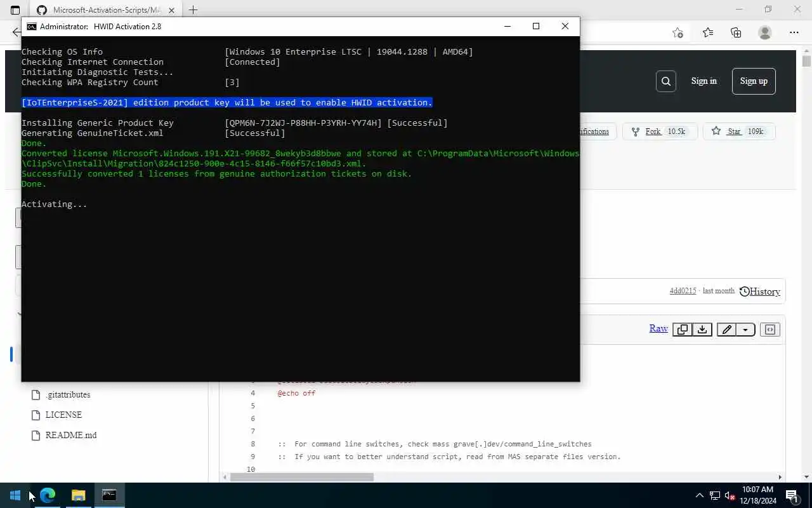Add this page to favorites
The height and width of the screenshot is (508, 812).
coord(678,32)
